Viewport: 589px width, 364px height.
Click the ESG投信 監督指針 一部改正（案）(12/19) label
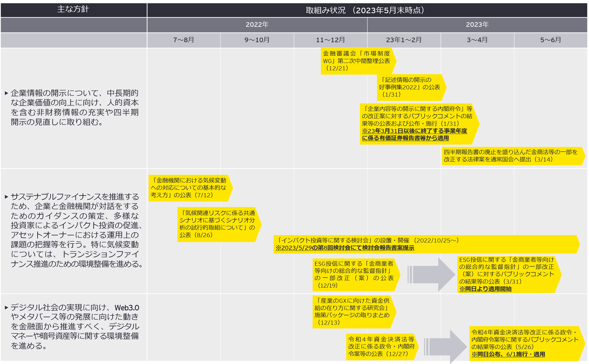[x=356, y=275]
